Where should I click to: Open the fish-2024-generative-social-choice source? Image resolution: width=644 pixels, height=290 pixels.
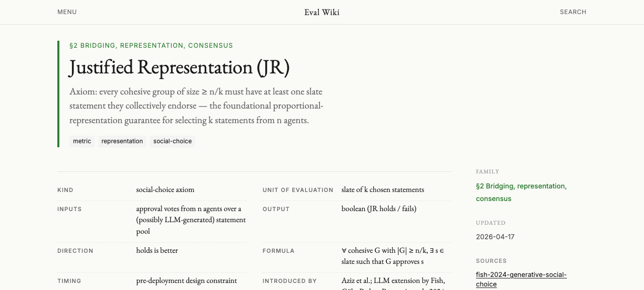point(521,279)
